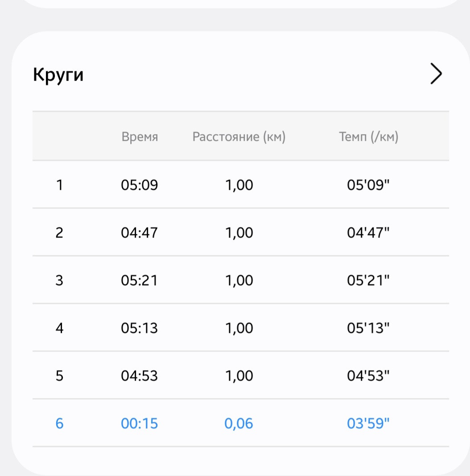Tap lap 4 pace 05'13"
The height and width of the screenshot is (476, 470).
368,328
